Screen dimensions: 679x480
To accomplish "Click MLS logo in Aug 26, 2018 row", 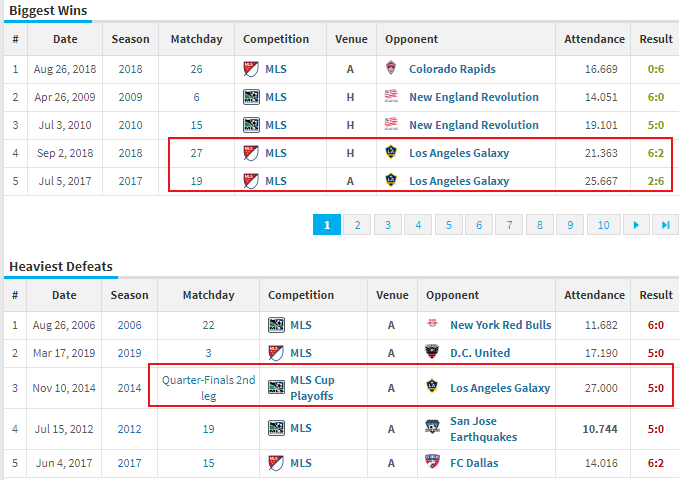I will [251, 69].
